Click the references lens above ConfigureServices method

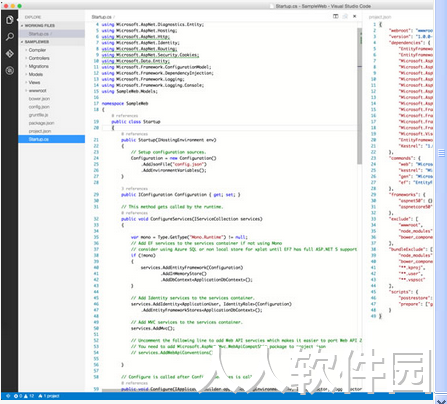(134, 213)
